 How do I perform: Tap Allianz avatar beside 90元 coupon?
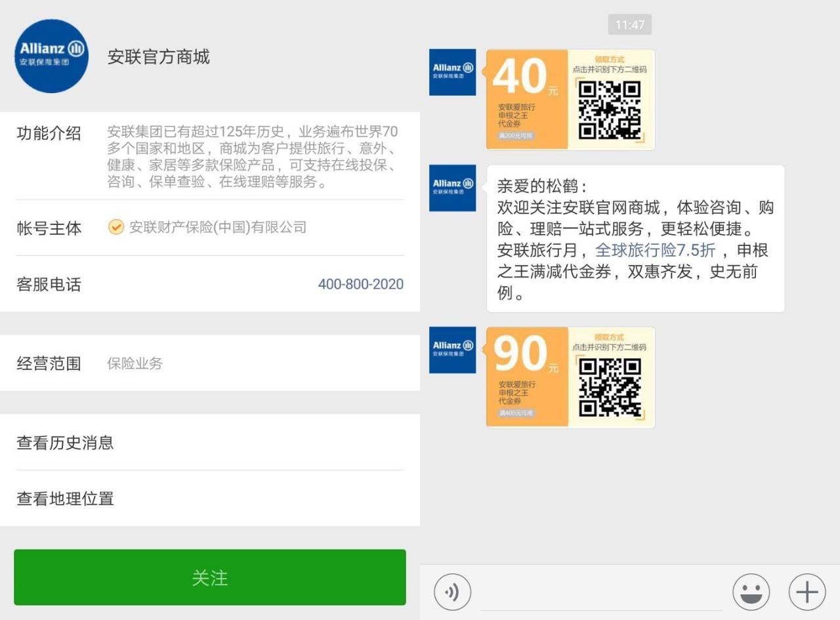453,350
